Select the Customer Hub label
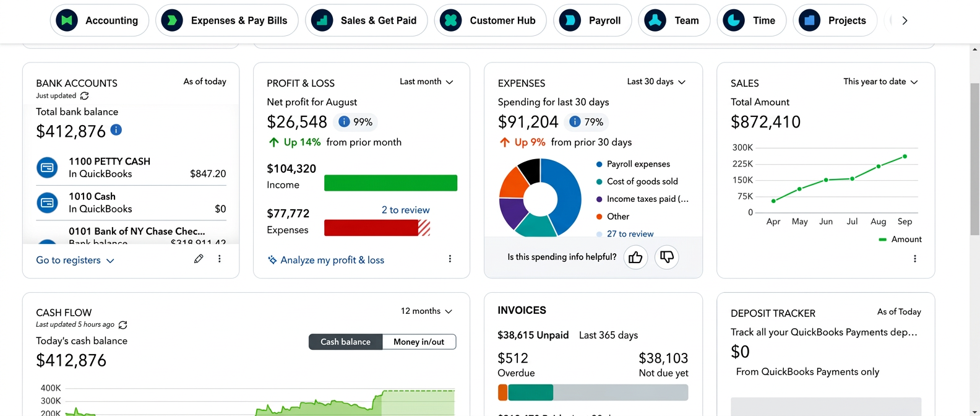The image size is (980, 416). point(503,20)
